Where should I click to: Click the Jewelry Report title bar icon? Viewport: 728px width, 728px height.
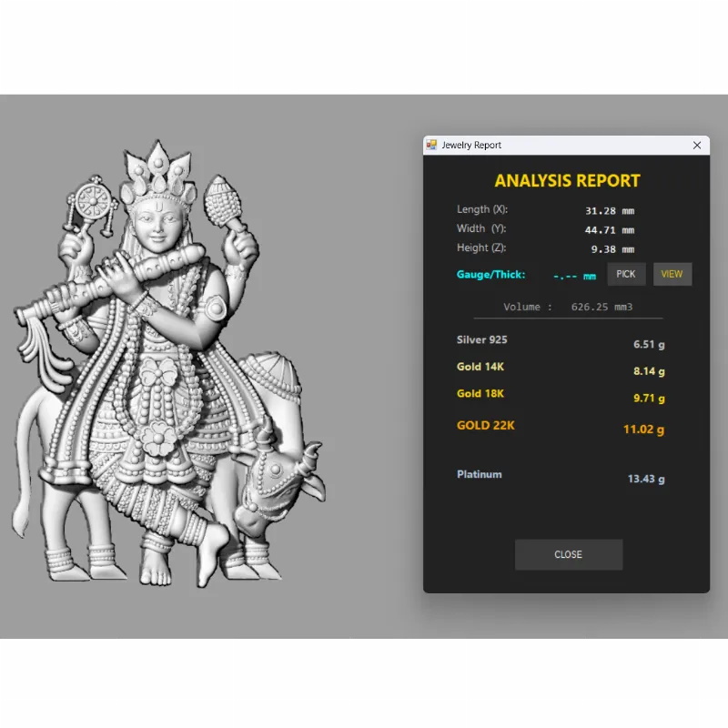(432, 146)
